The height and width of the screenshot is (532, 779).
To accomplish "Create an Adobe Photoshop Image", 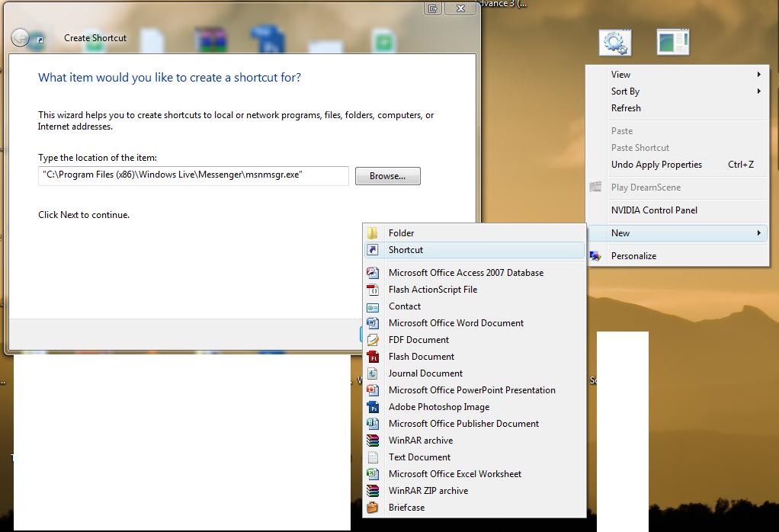I will click(x=474, y=407).
